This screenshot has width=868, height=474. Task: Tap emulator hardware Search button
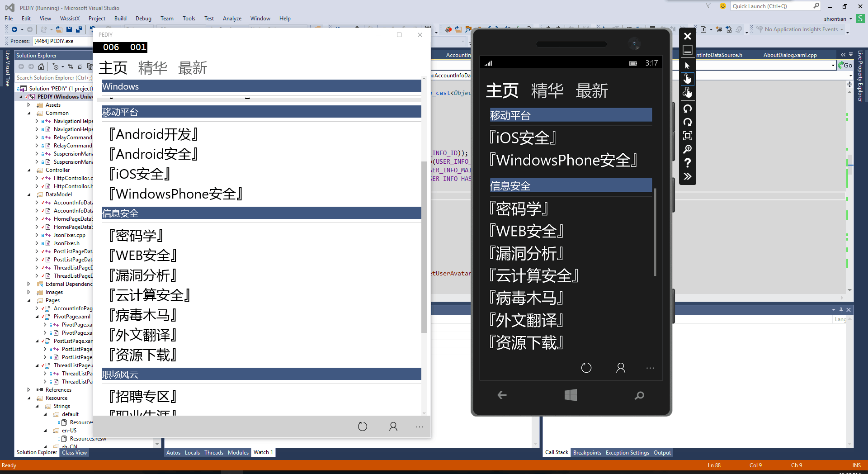(639, 395)
